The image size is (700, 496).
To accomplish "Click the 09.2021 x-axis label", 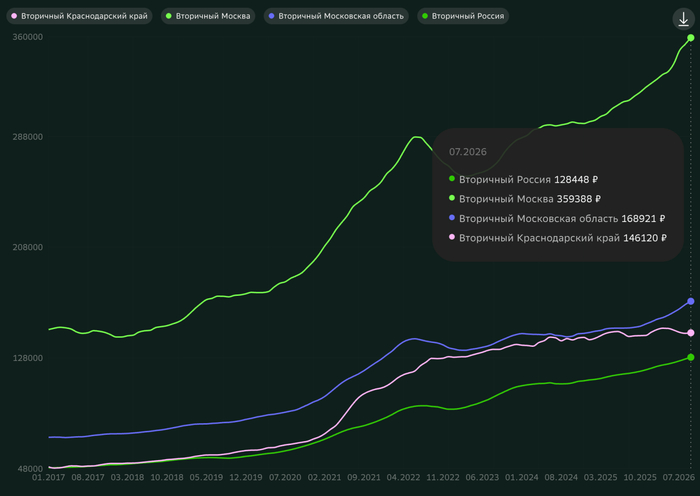I will point(364,477).
